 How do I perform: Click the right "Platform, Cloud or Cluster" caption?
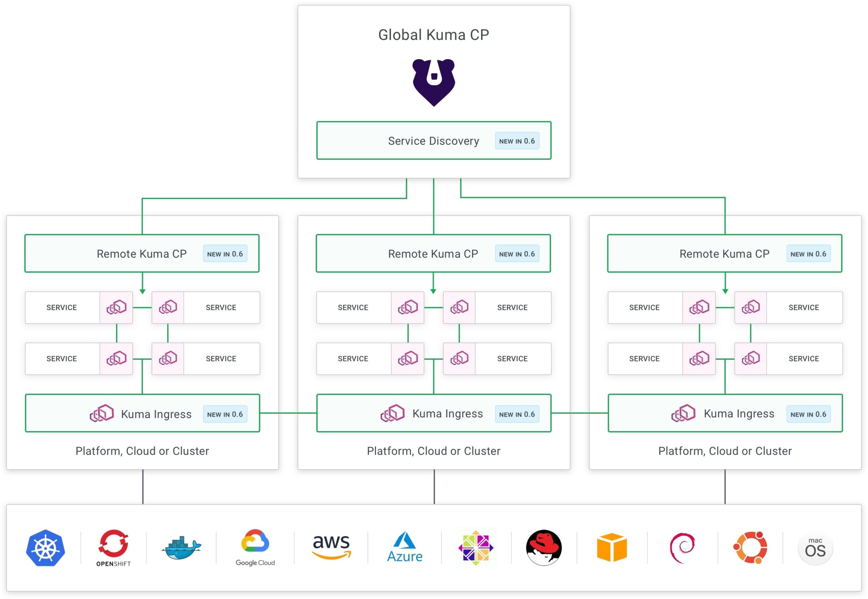point(725,451)
